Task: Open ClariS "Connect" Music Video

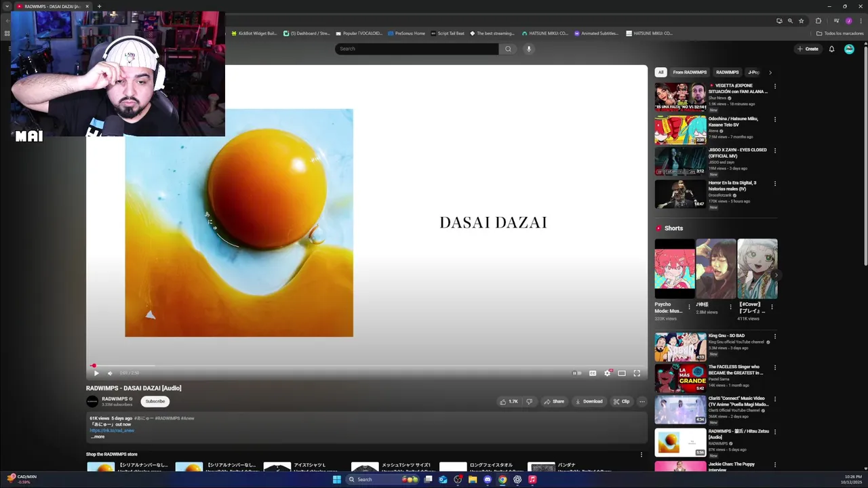Action: tap(680, 410)
